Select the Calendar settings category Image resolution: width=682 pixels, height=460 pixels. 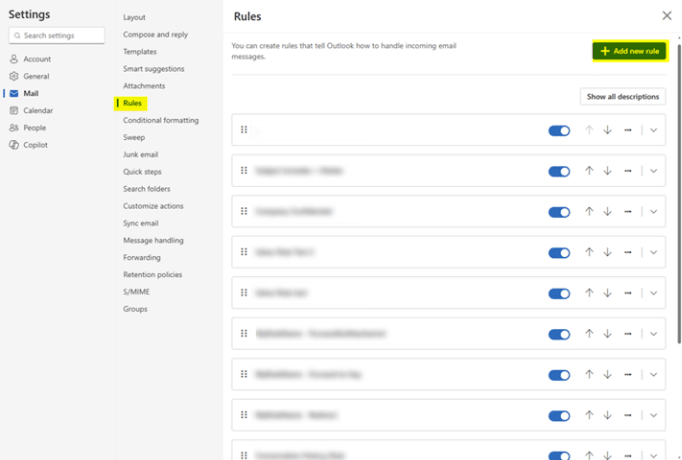38,110
